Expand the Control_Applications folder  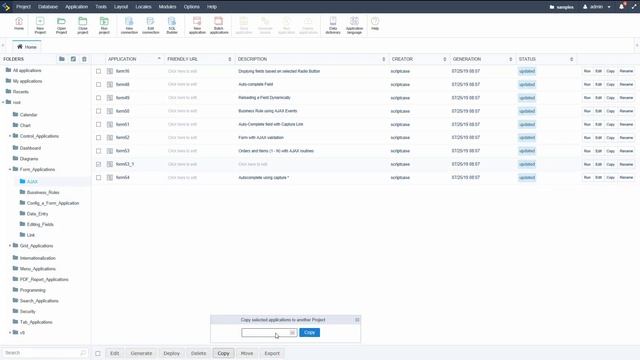pos(10,136)
